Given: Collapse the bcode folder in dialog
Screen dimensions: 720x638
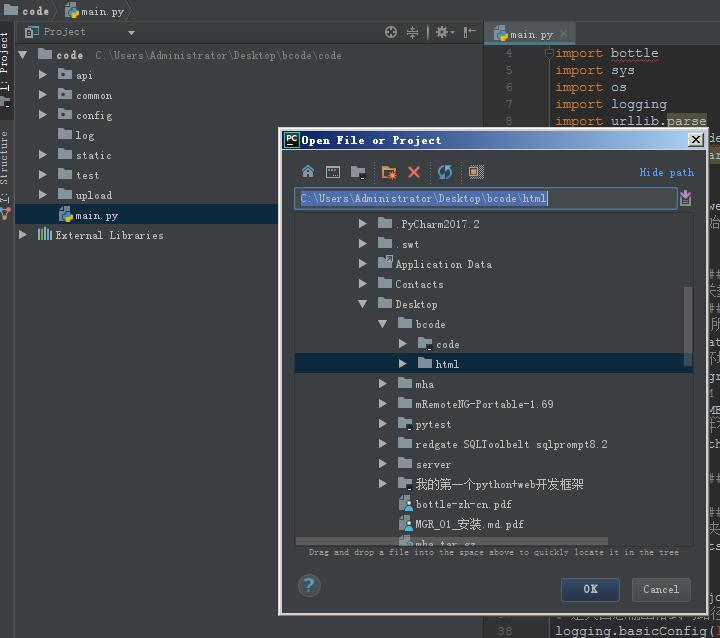Looking at the screenshot, I should coord(382,324).
